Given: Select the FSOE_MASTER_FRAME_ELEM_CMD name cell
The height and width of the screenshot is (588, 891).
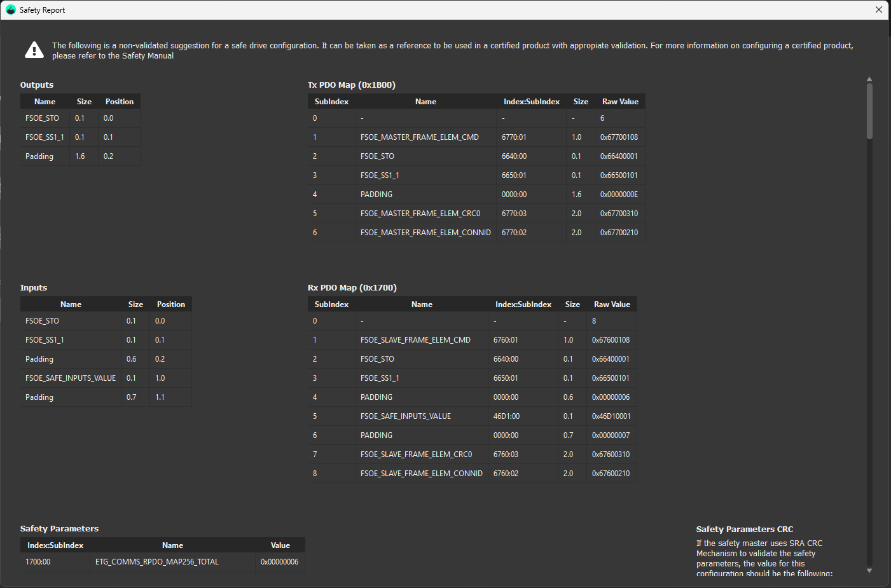Looking at the screenshot, I should pyautogui.click(x=419, y=137).
